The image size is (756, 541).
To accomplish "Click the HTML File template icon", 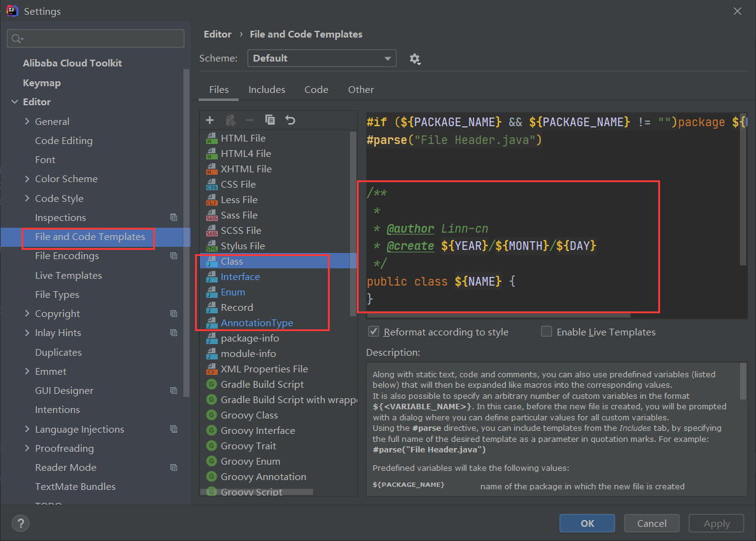I will (211, 138).
